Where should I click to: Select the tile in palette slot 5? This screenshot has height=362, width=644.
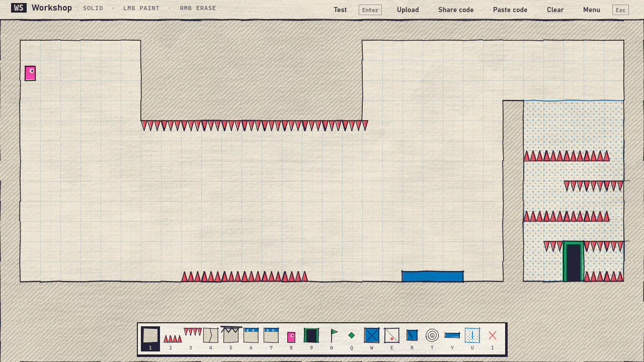(x=231, y=335)
